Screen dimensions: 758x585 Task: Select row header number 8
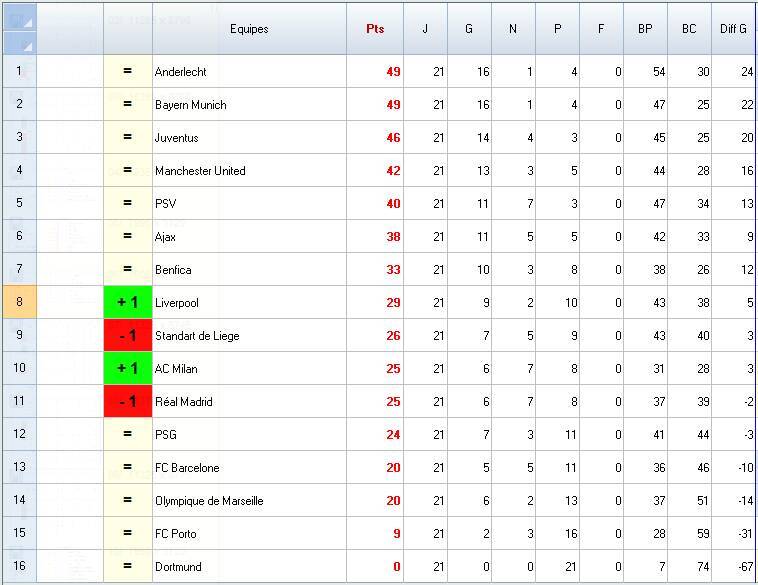click(19, 303)
